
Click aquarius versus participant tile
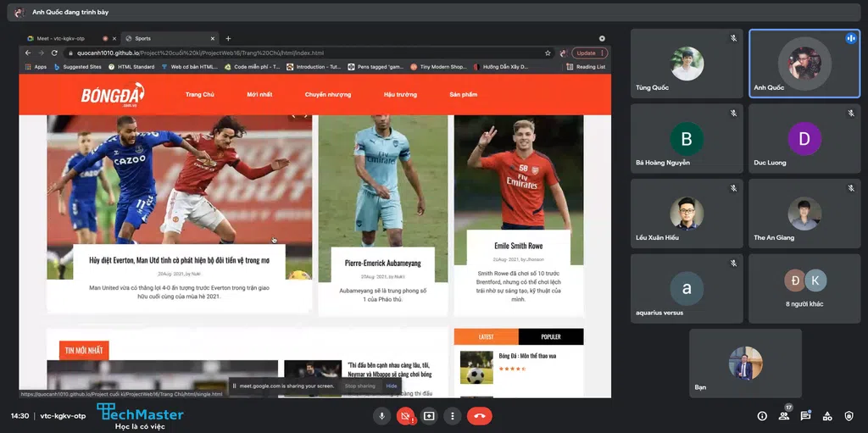coord(687,288)
